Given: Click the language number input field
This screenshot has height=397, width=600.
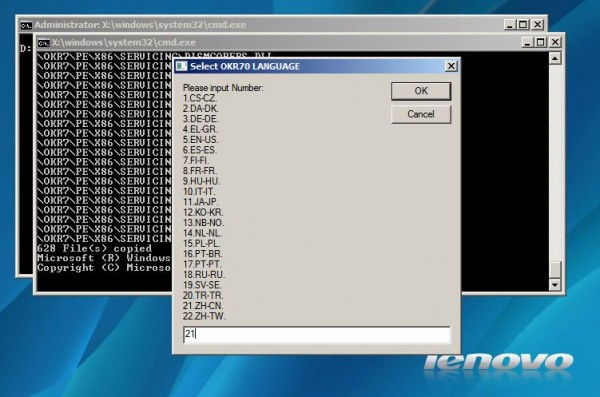Looking at the screenshot, I should point(317,334).
